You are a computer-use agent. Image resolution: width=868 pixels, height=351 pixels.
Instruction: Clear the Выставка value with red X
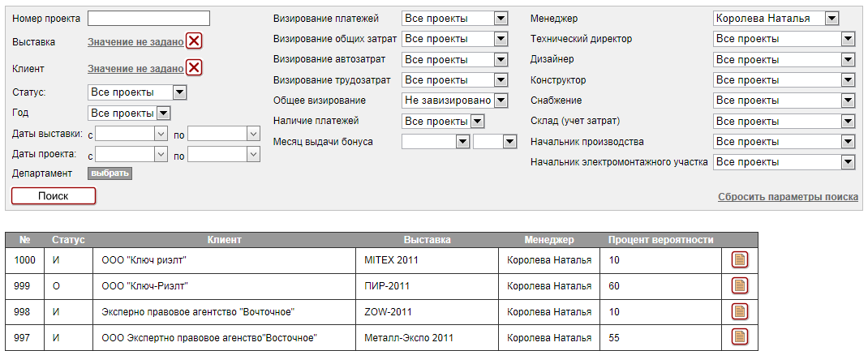194,42
